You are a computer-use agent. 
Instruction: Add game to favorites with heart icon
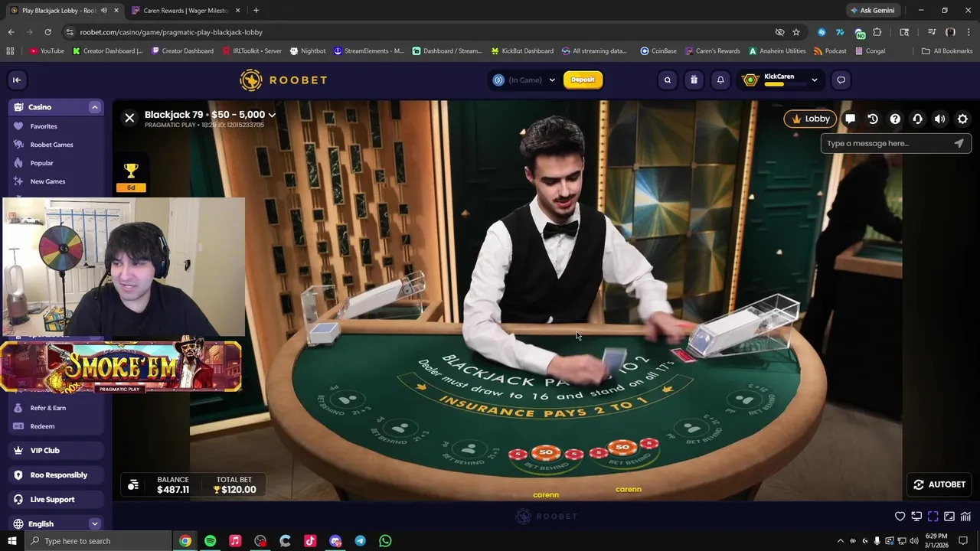pyautogui.click(x=900, y=517)
